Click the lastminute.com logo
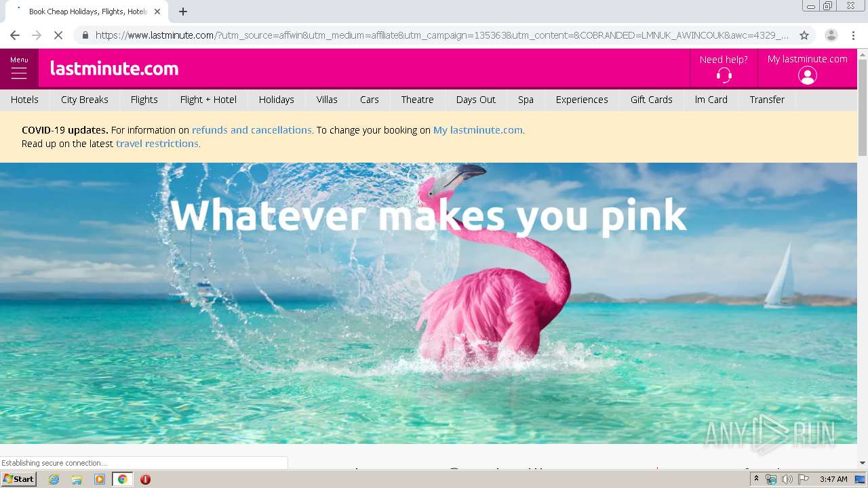The height and width of the screenshot is (488, 868). [114, 68]
